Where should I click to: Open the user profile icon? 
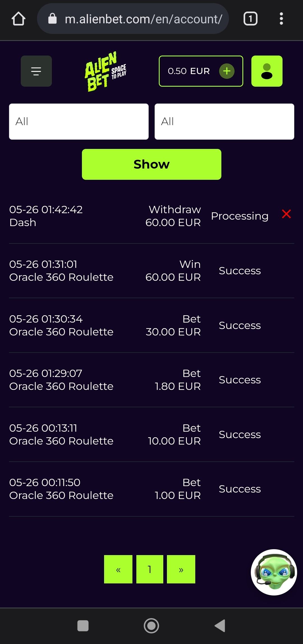[267, 71]
